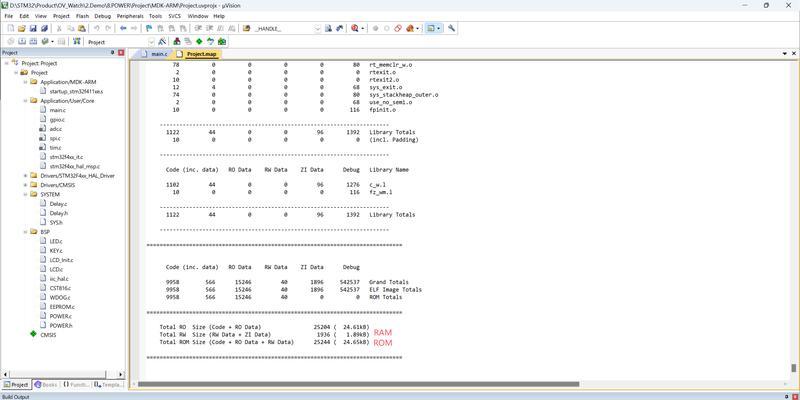800x400 pixels.
Task: Collapse the Application/MDK-ARM group
Action: tap(26, 82)
